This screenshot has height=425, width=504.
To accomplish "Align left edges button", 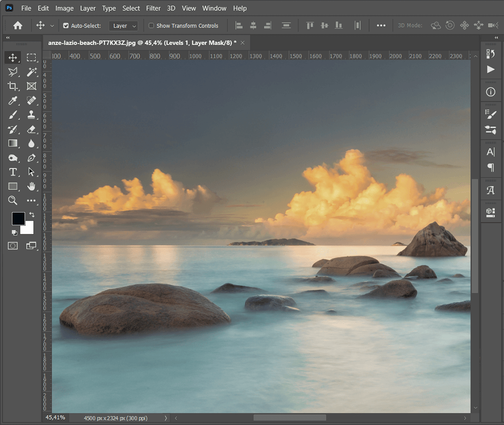I will click(239, 26).
